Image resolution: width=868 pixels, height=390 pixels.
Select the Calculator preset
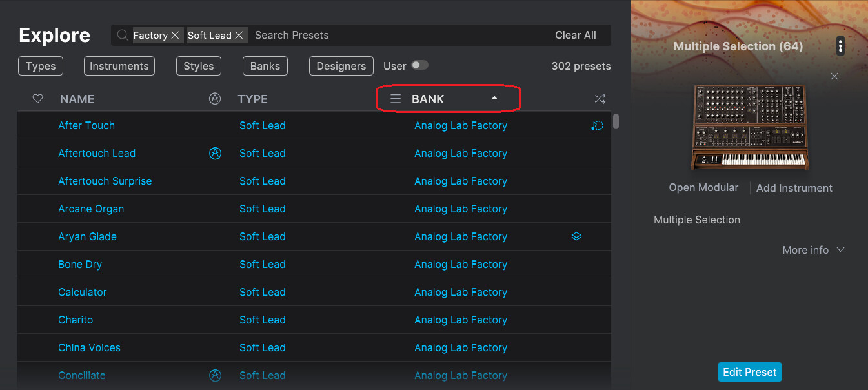[83, 292]
